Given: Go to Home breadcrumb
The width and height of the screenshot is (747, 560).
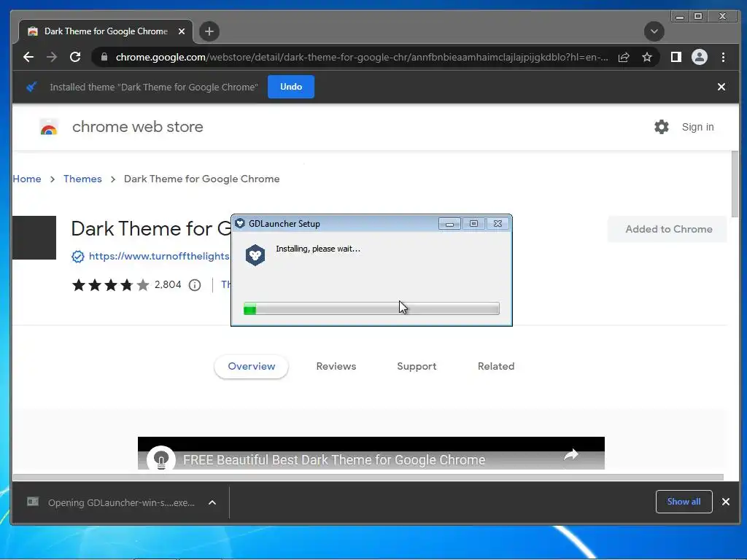Looking at the screenshot, I should coord(27,179).
